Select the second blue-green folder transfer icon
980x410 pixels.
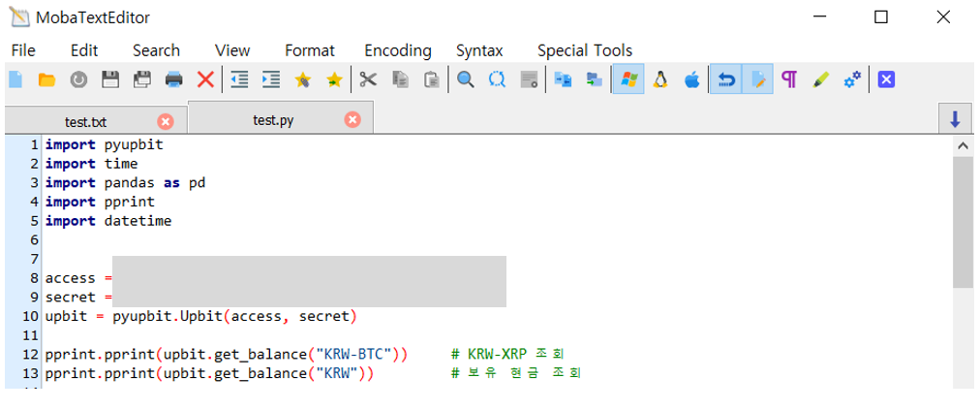tap(594, 79)
